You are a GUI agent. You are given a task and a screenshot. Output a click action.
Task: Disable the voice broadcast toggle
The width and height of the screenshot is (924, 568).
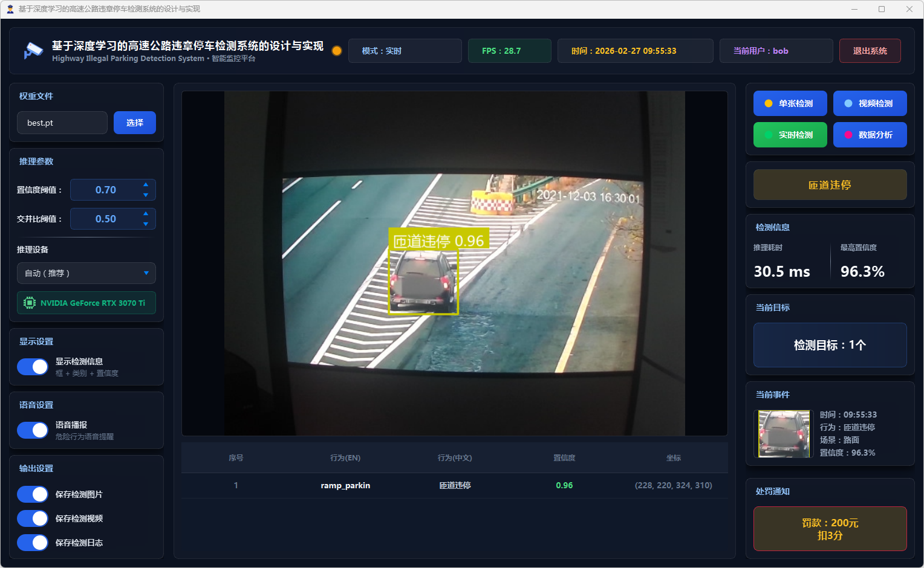(33, 430)
